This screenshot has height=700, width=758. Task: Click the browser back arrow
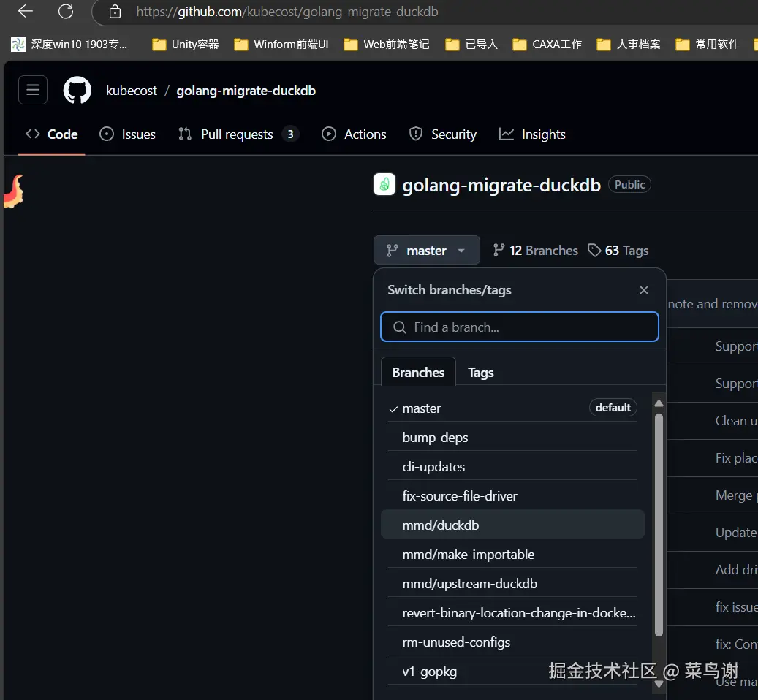25,11
